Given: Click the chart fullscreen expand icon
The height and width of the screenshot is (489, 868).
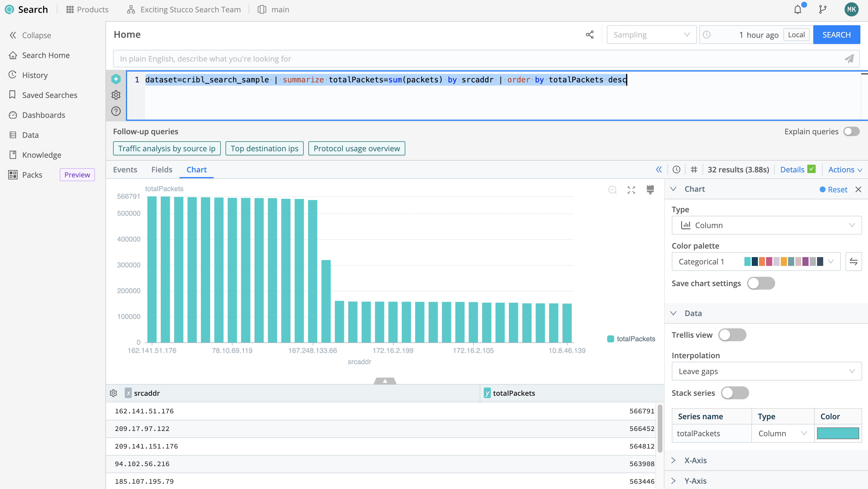Looking at the screenshot, I should [x=631, y=190].
